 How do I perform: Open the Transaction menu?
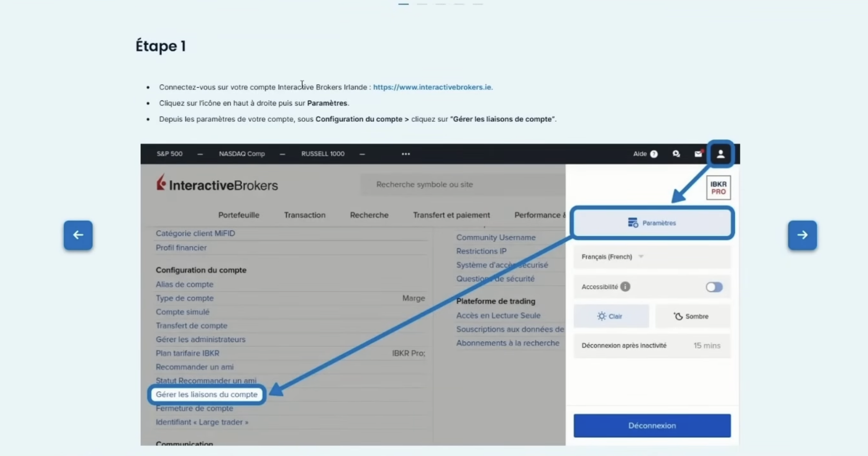tap(304, 215)
